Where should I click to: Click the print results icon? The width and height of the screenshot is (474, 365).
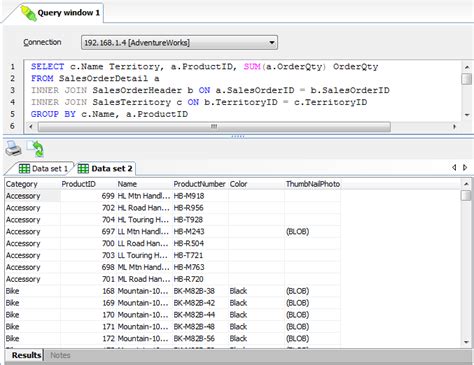tap(13, 149)
